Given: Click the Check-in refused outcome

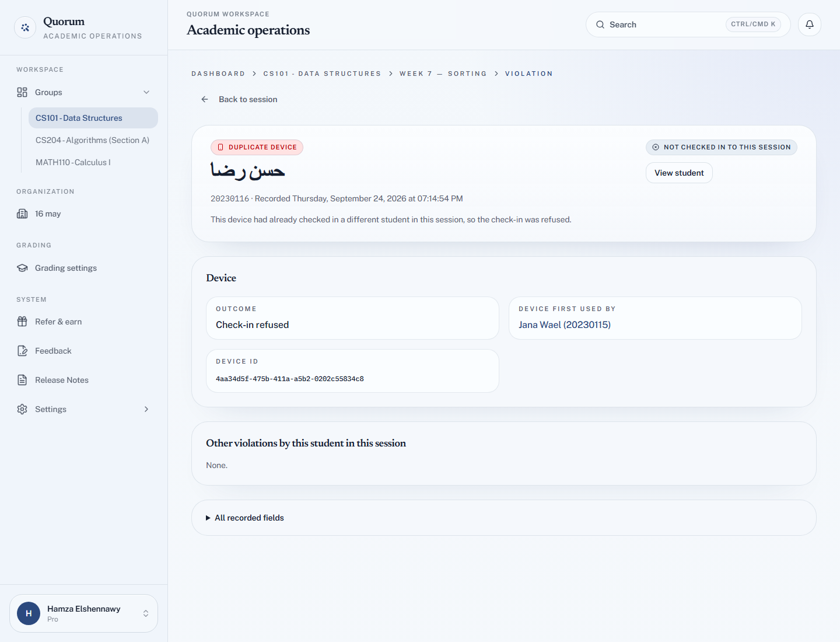Looking at the screenshot, I should click(253, 325).
